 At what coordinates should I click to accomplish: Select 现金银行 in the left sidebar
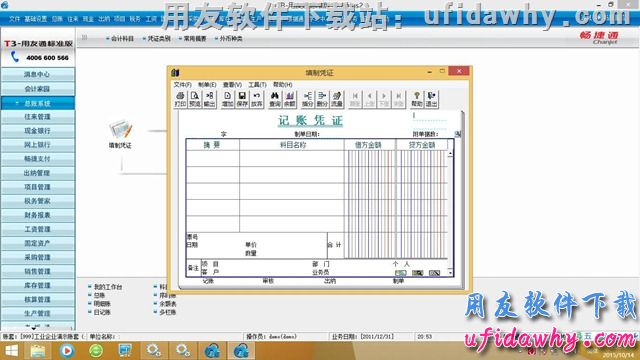click(x=38, y=131)
